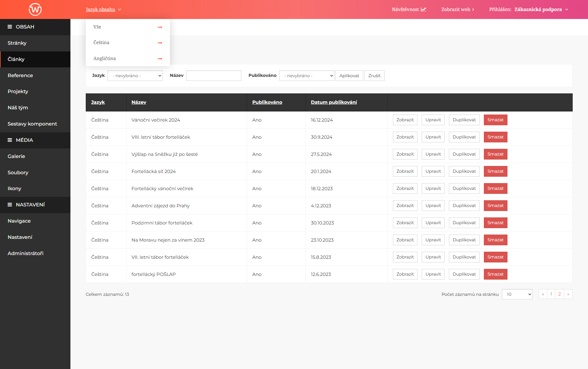The height and width of the screenshot is (369, 588).
Task: Open the Publikováno filter dropdown
Action: point(307,76)
